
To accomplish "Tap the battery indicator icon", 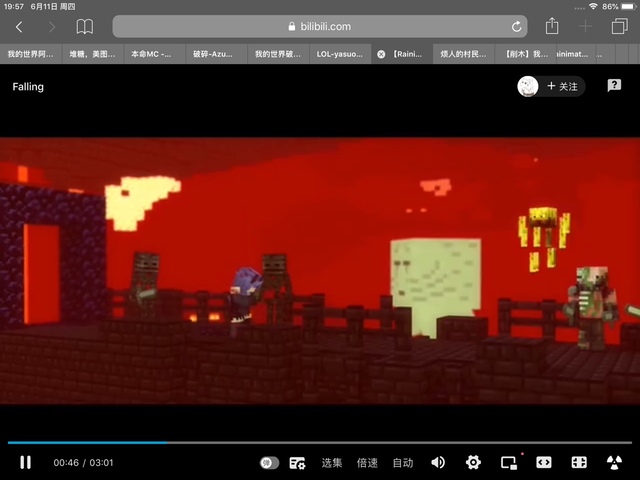I will point(628,6).
